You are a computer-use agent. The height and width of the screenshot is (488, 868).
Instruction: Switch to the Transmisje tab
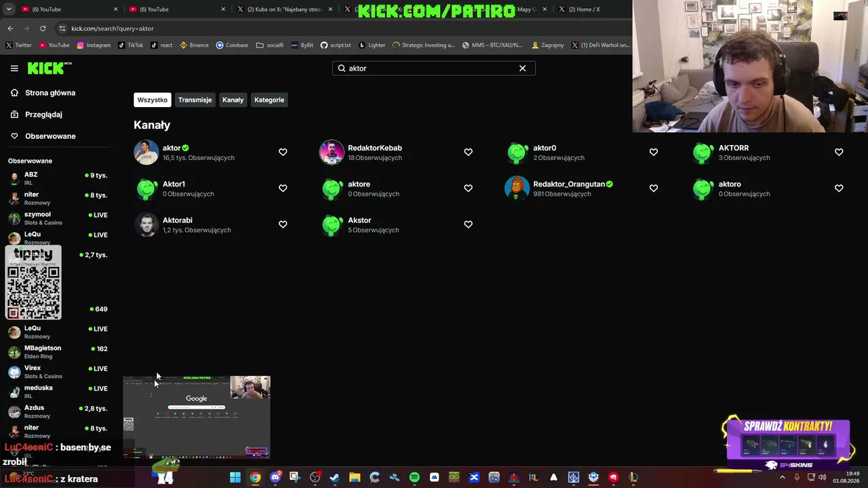[x=195, y=100]
